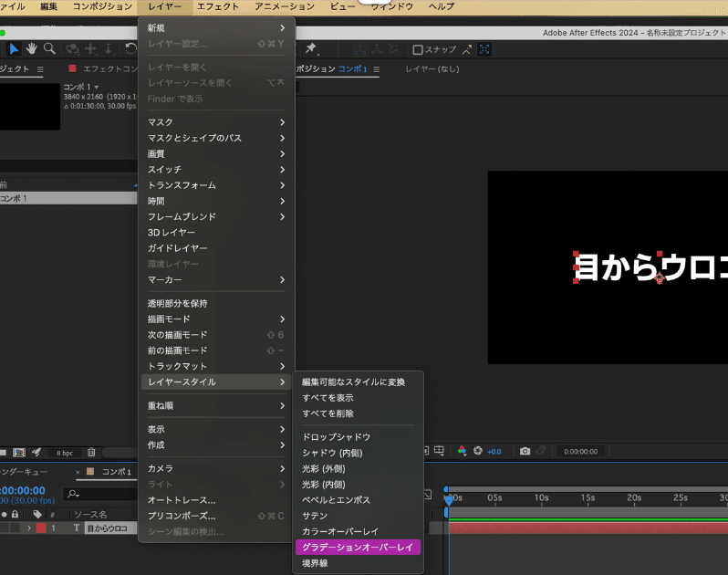This screenshot has height=575, width=728.
Task: Open the アニメーション menu
Action: (x=285, y=6)
